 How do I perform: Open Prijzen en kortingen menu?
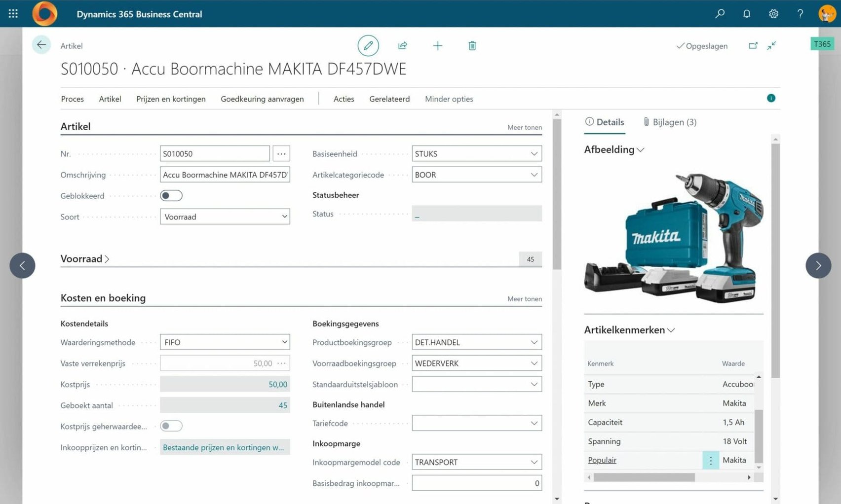171,99
